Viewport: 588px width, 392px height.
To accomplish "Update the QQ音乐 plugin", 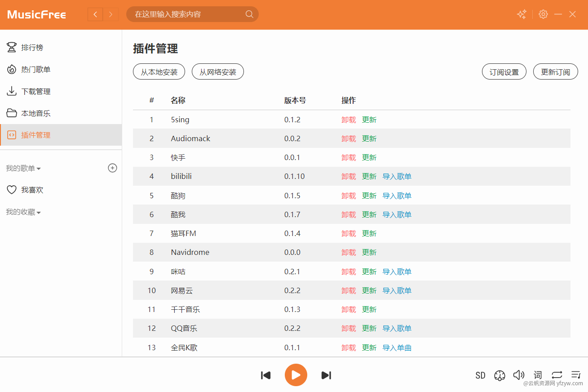I will pyautogui.click(x=369, y=328).
